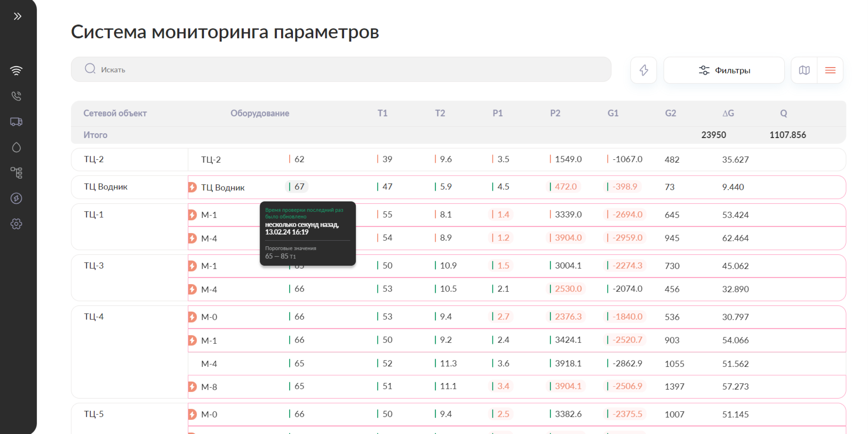Click T1 value 67 for ТЦ Водник
The width and height of the screenshot is (868, 434).
coord(299,187)
